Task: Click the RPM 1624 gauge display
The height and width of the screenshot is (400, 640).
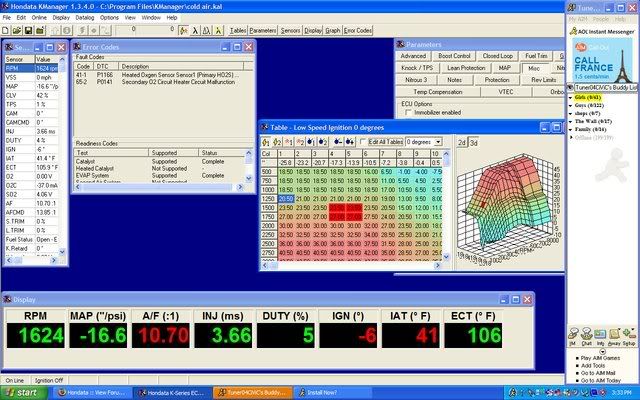Action: click(37, 335)
